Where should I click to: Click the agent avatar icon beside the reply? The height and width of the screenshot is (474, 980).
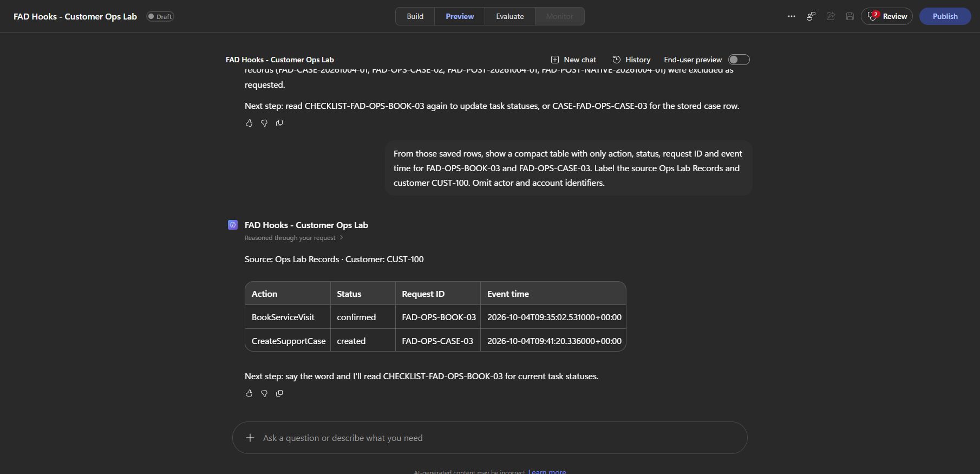pyautogui.click(x=233, y=225)
